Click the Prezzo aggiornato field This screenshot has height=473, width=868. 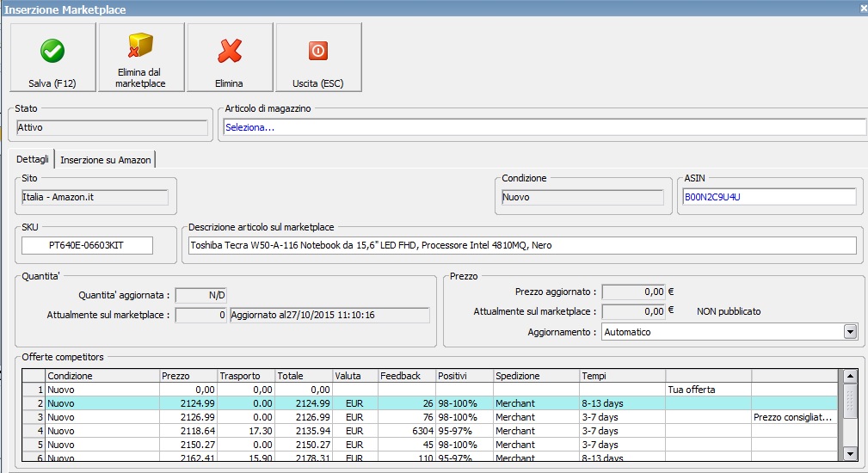coord(633,292)
